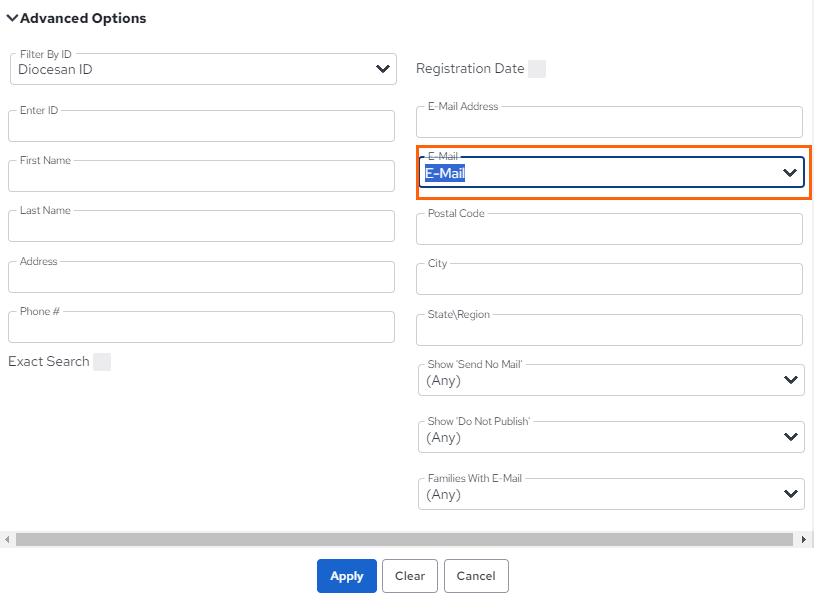Screen dimensions: 814x597
Task: Click into the Postal Code field
Action: [609, 229]
